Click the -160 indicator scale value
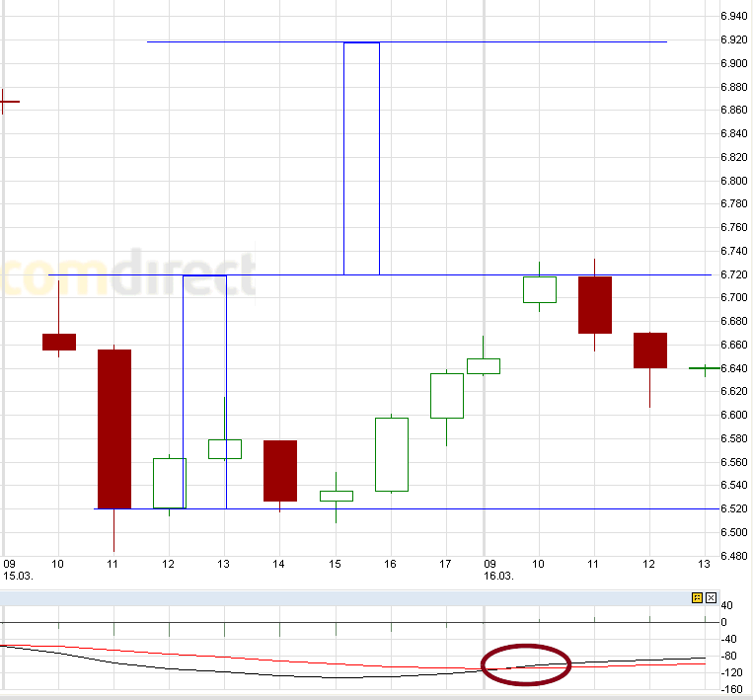The height and width of the screenshot is (700, 753). (731, 689)
